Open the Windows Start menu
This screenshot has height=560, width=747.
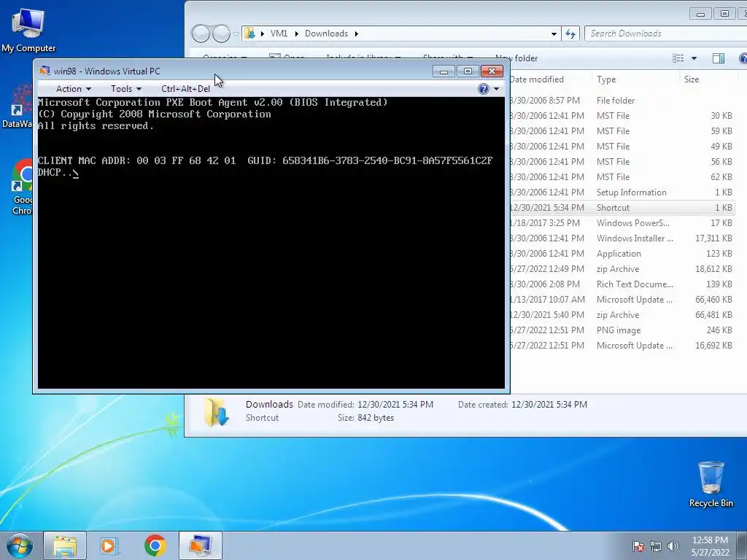pyautogui.click(x=20, y=545)
